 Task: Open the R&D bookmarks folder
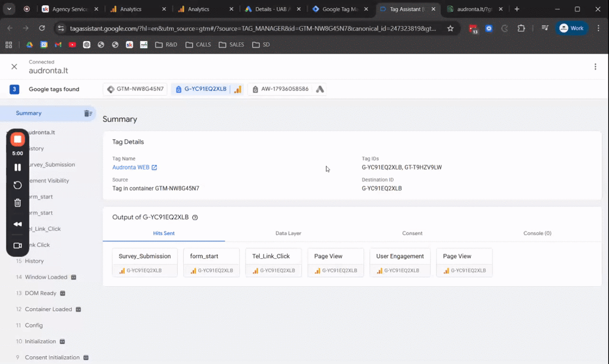(x=167, y=45)
